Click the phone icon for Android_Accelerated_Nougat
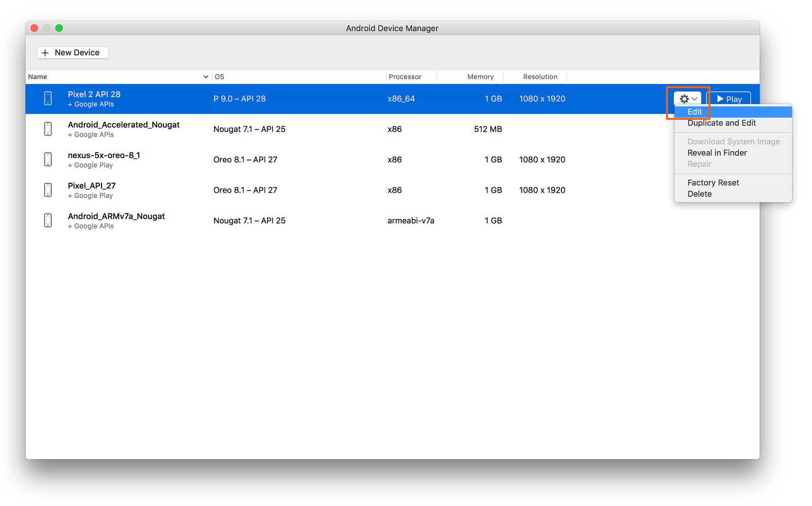Screen dimensions: 812x506 point(48,129)
